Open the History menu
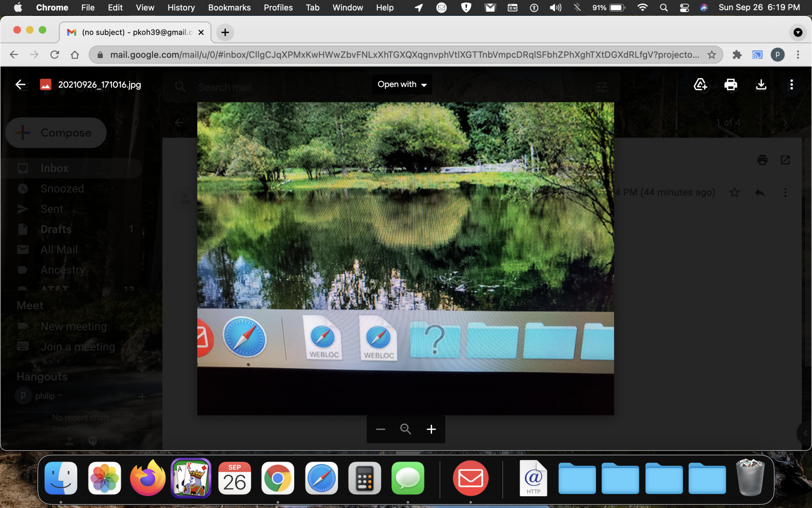This screenshot has height=508, width=812. click(x=181, y=7)
